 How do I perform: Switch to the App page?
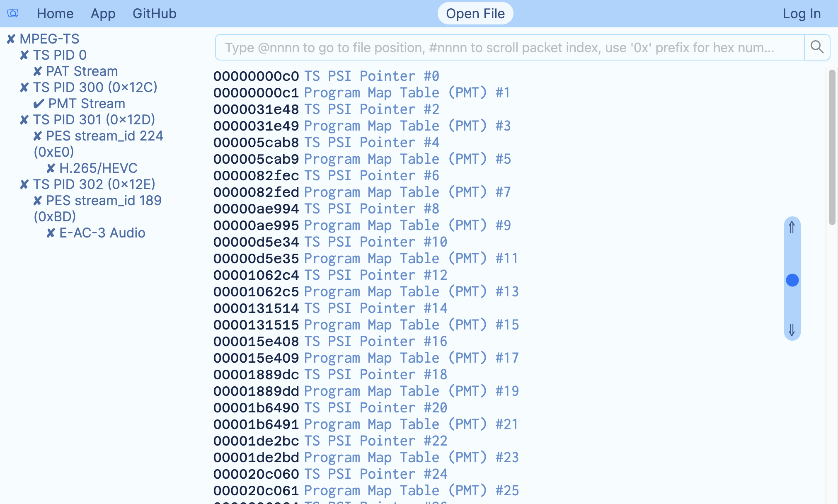point(102,13)
